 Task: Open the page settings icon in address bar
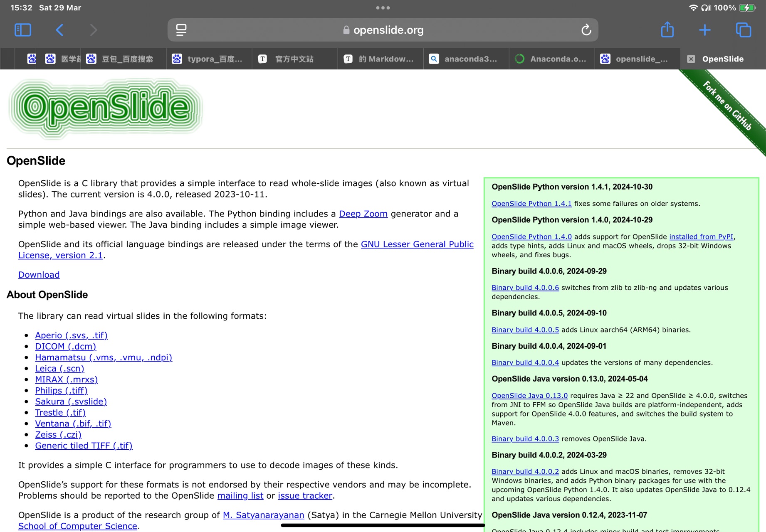click(x=181, y=30)
